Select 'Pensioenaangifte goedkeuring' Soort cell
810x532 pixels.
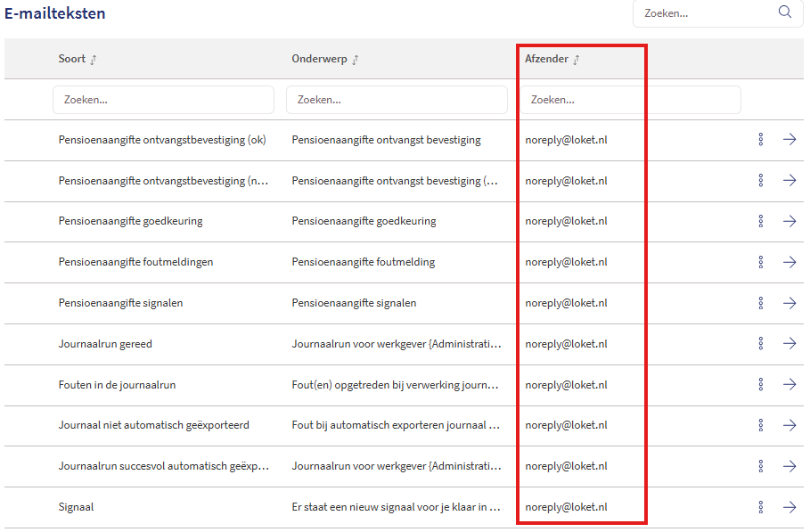coord(131,221)
